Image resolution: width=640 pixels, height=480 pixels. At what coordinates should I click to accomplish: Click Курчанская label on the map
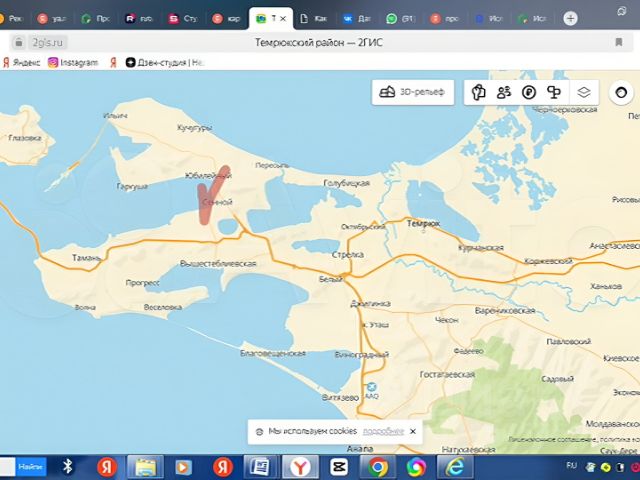[481, 248]
